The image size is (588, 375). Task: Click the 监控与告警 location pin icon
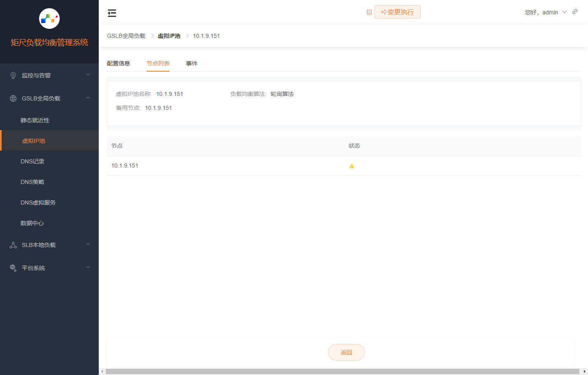click(13, 75)
